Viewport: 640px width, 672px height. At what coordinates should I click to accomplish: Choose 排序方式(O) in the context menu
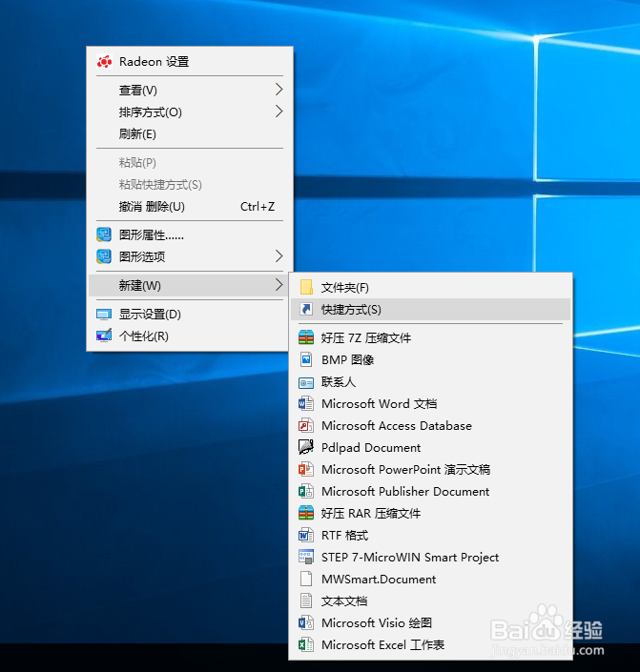pyautogui.click(x=189, y=112)
